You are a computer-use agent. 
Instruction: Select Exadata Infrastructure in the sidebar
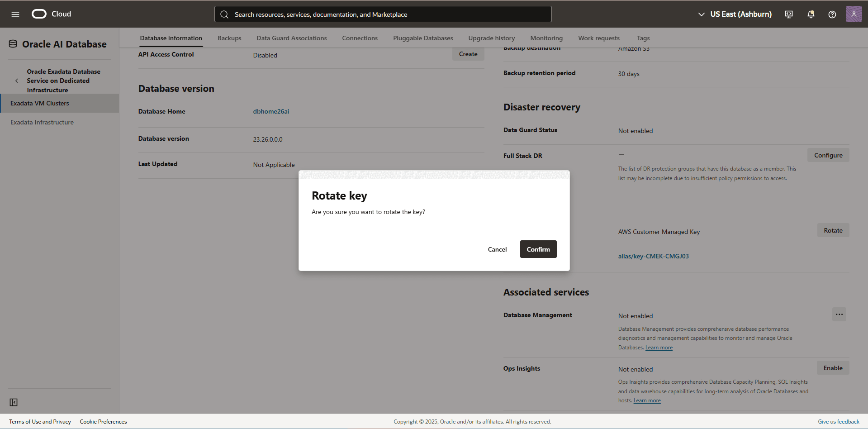click(42, 122)
